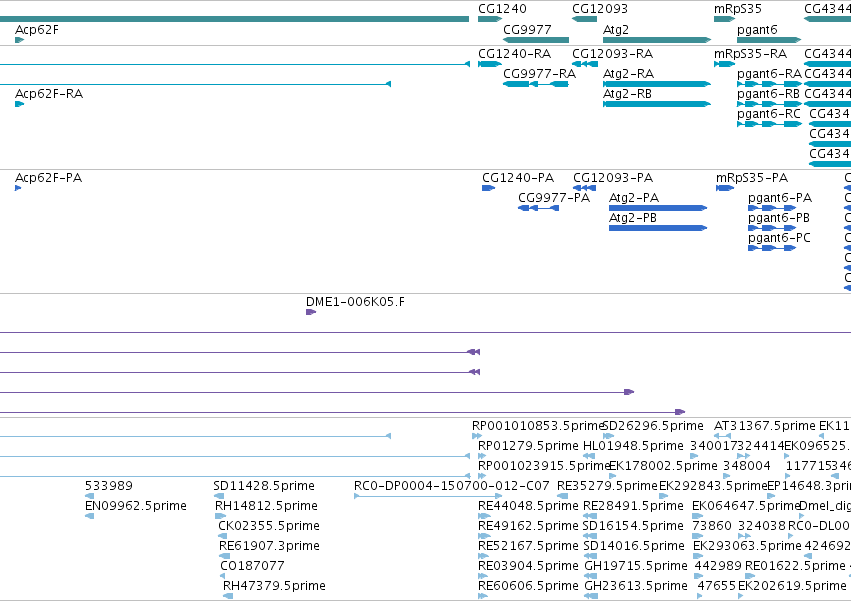Select the Atg2-PA protein label
The height and width of the screenshot is (601, 851).
tap(633, 198)
